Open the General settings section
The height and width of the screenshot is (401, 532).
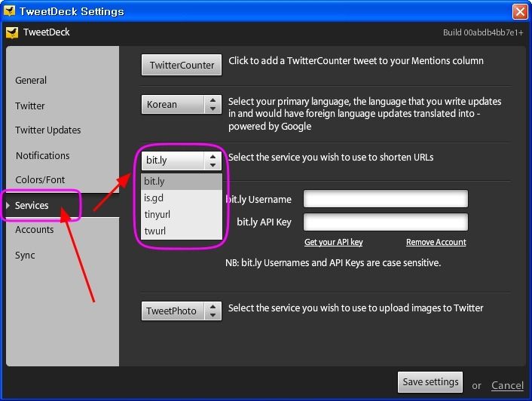coord(31,81)
